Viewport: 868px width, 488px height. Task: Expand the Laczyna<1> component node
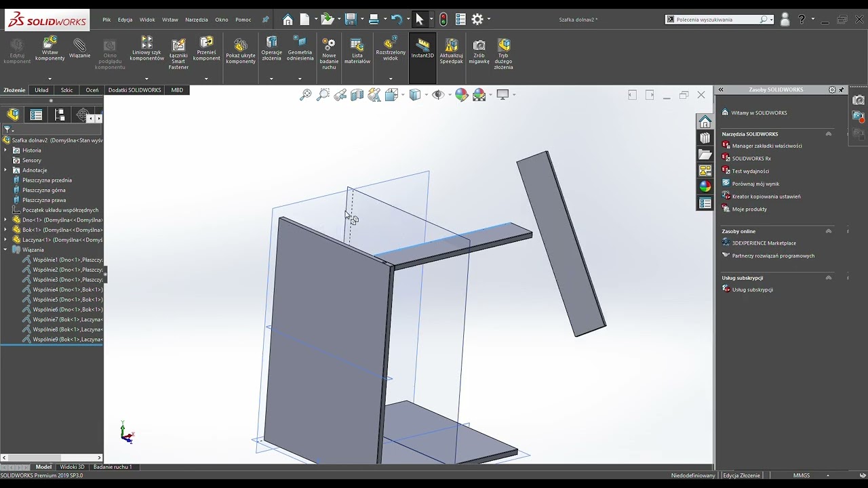(x=5, y=240)
